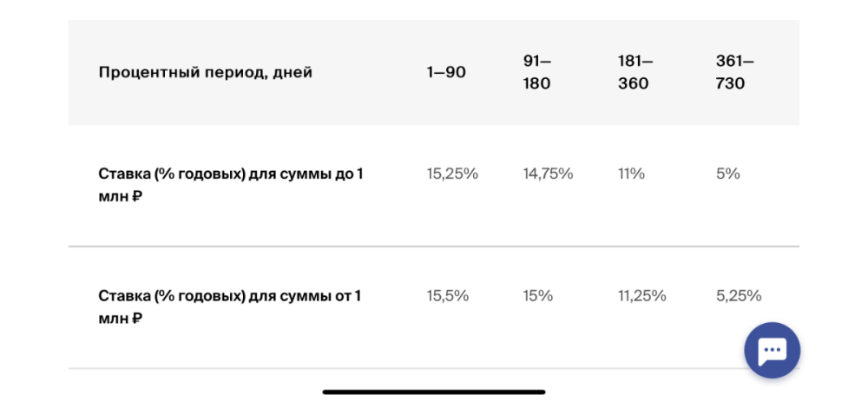
Task: Click the 5% rate cell
Action: pyautogui.click(x=727, y=174)
